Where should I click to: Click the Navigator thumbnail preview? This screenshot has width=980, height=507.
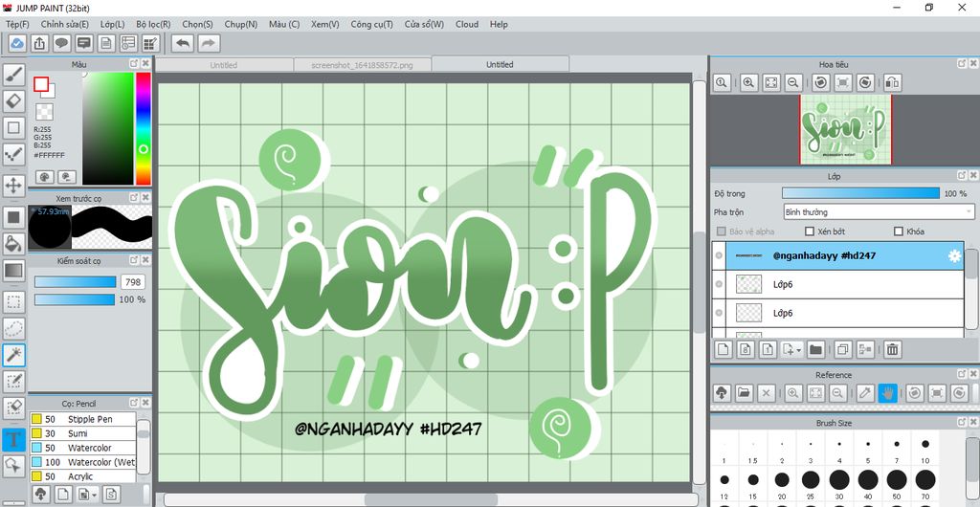(846, 129)
